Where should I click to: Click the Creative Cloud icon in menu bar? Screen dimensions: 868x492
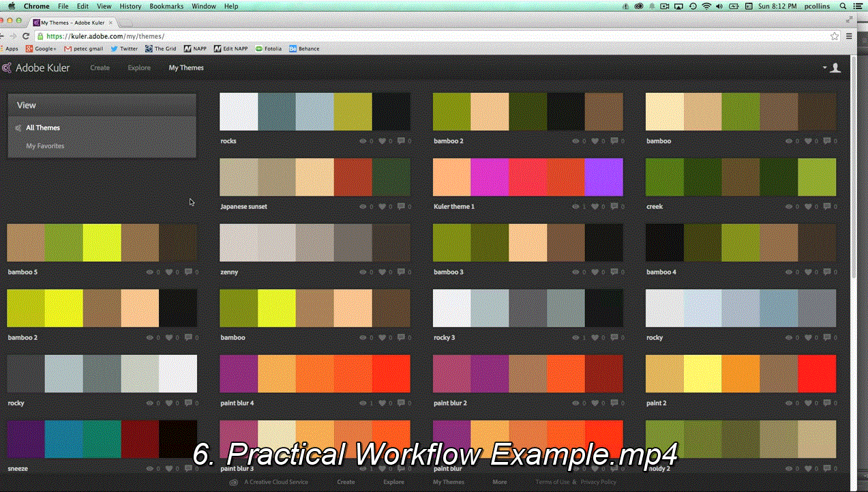click(639, 6)
